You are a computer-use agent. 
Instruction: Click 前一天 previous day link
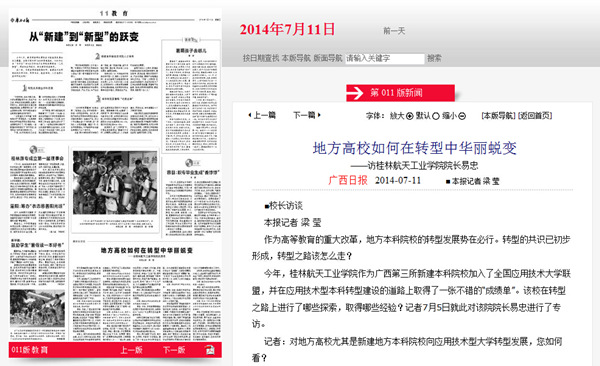pos(394,31)
